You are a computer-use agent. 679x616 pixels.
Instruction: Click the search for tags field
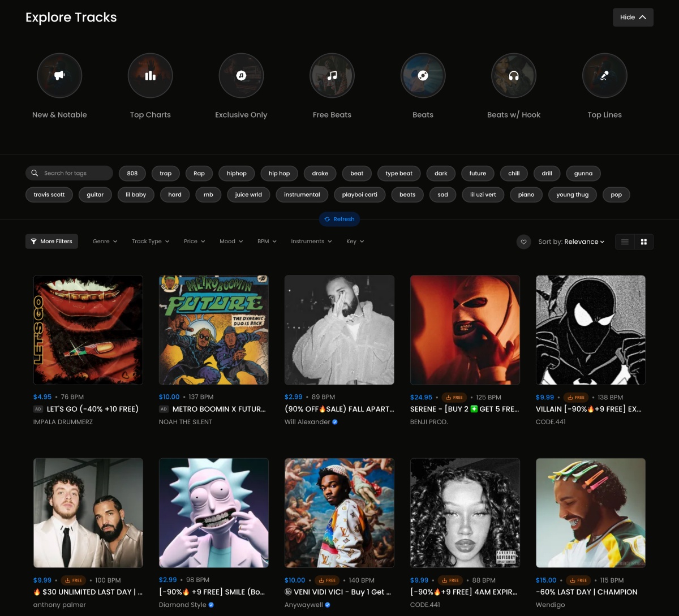point(70,173)
